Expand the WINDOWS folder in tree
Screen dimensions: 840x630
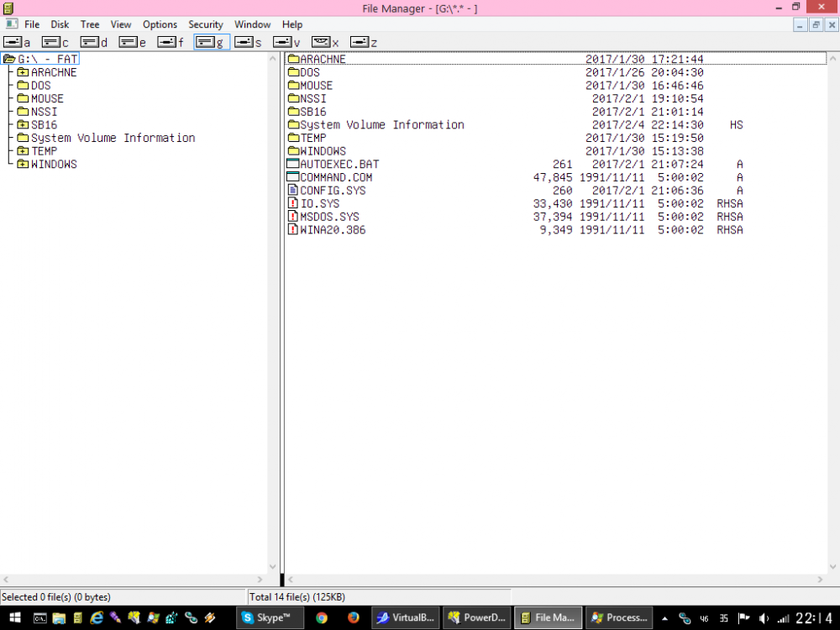(23, 164)
